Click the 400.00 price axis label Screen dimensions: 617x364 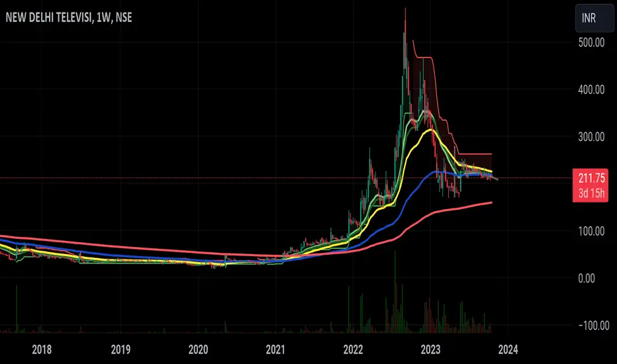[591, 90]
